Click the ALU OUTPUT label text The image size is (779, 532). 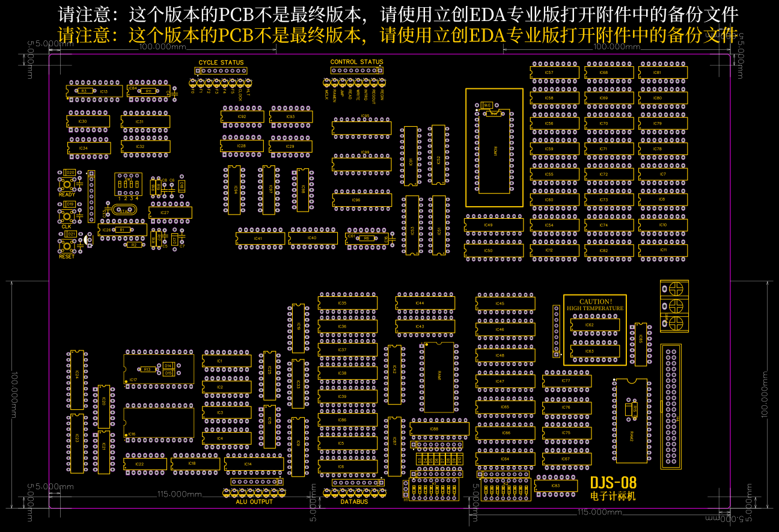[254, 502]
